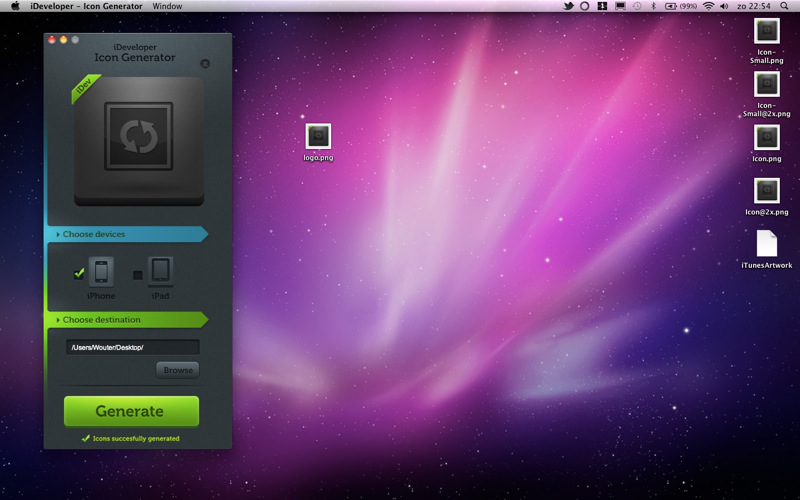Click the red close window button
The width and height of the screenshot is (800, 500).
pos(52,39)
